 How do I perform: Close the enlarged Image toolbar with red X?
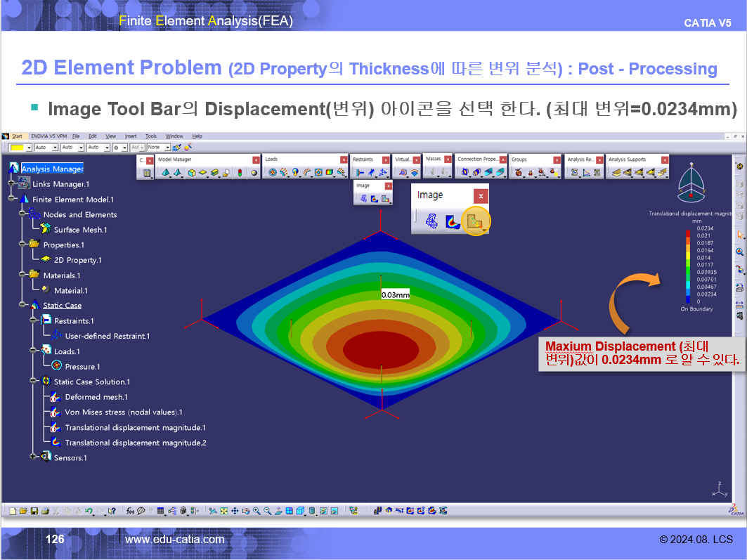point(481,196)
